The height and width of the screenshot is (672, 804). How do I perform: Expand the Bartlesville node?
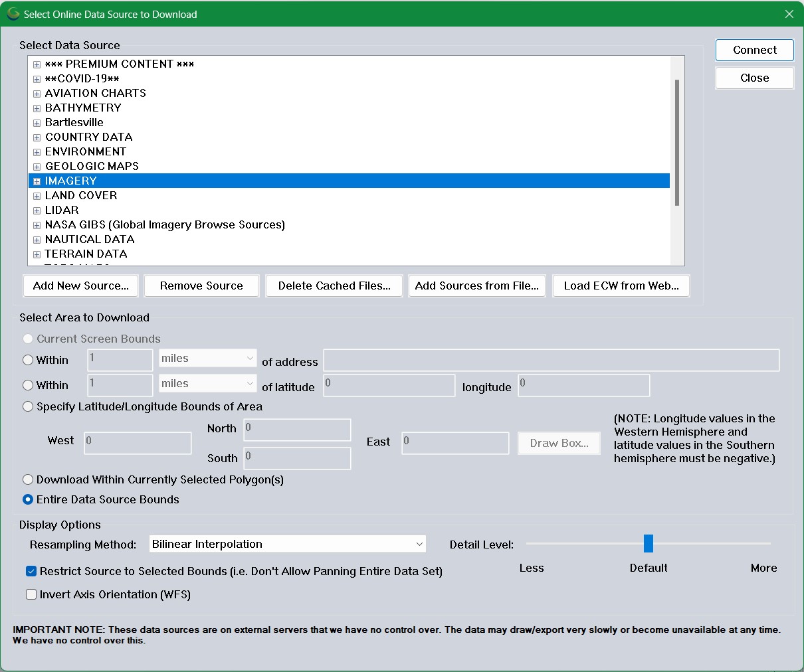(37, 123)
